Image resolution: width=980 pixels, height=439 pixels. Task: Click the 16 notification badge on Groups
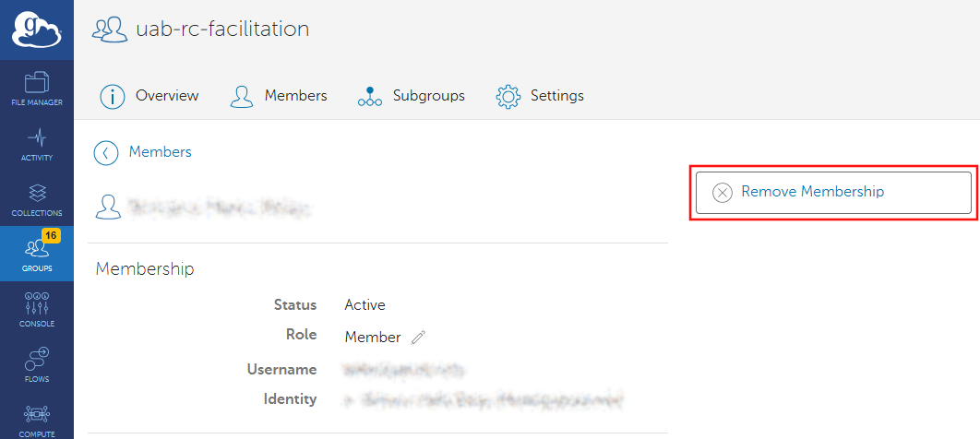tap(51, 236)
